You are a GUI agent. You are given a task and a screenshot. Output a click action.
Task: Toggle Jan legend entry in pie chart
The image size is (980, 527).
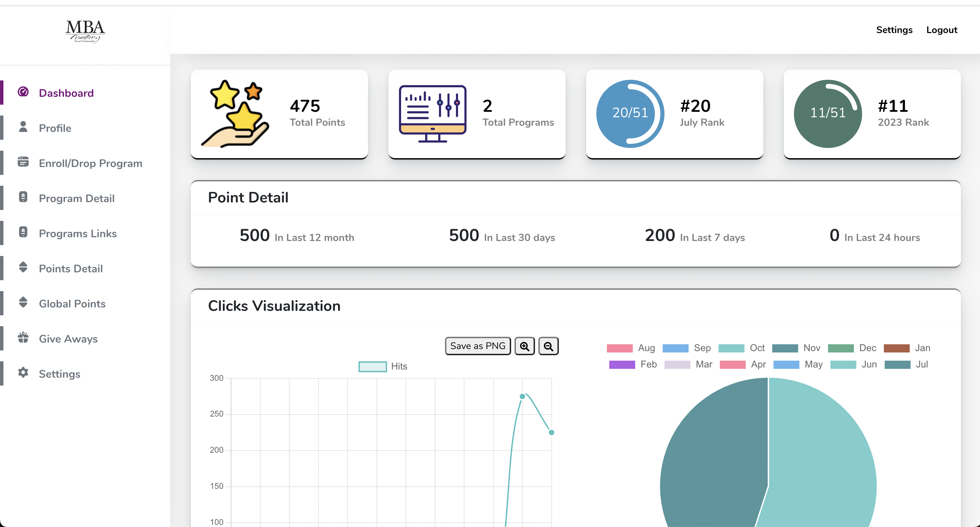point(907,348)
